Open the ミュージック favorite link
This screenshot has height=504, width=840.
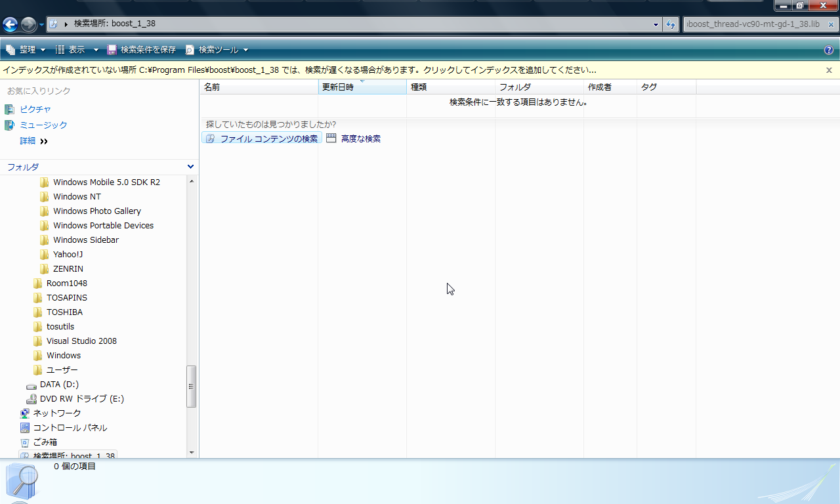pyautogui.click(x=43, y=125)
